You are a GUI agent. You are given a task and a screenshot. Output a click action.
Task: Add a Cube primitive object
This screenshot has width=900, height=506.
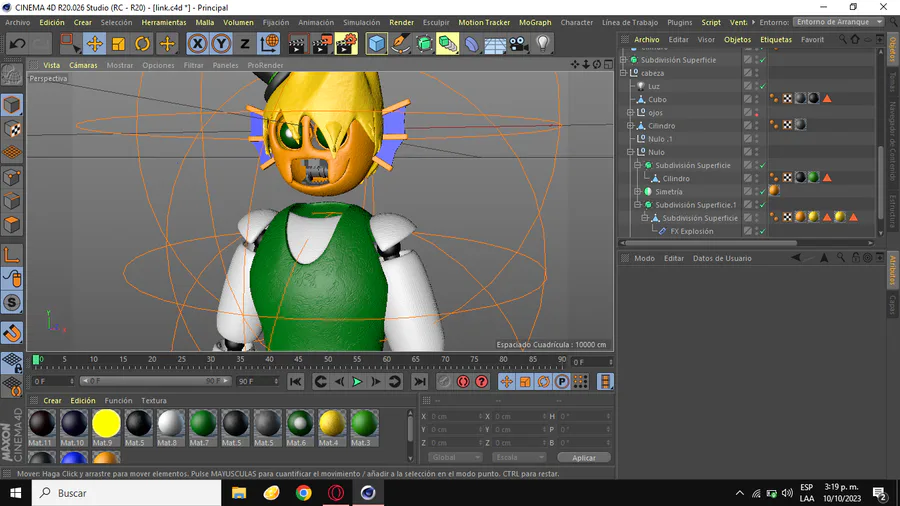(x=377, y=44)
